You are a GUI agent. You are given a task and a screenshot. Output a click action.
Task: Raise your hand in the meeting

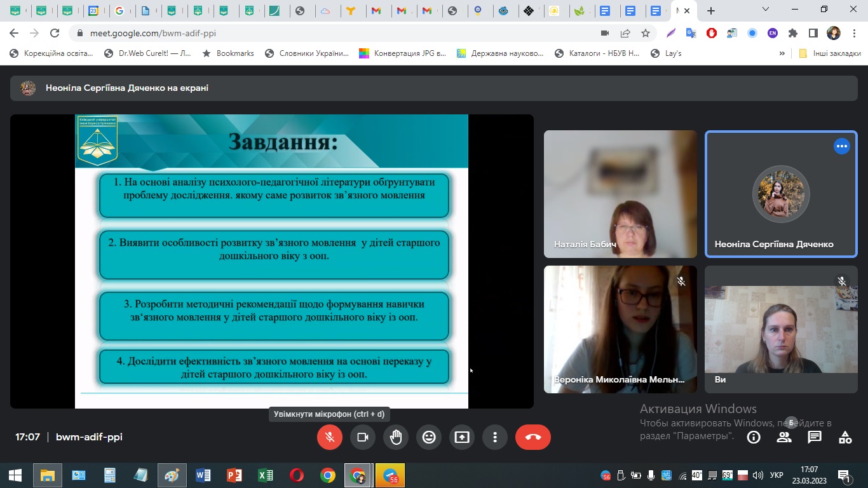pyautogui.click(x=396, y=437)
